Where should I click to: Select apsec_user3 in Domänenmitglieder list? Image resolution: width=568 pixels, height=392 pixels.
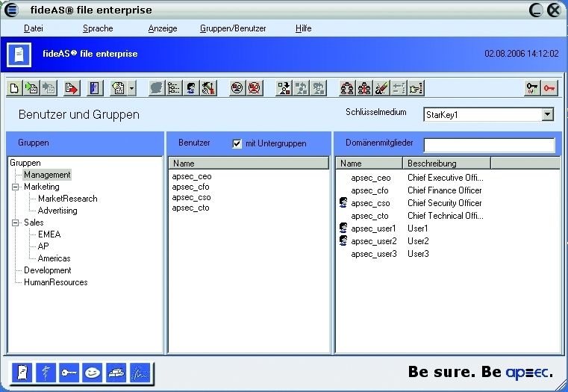click(374, 254)
